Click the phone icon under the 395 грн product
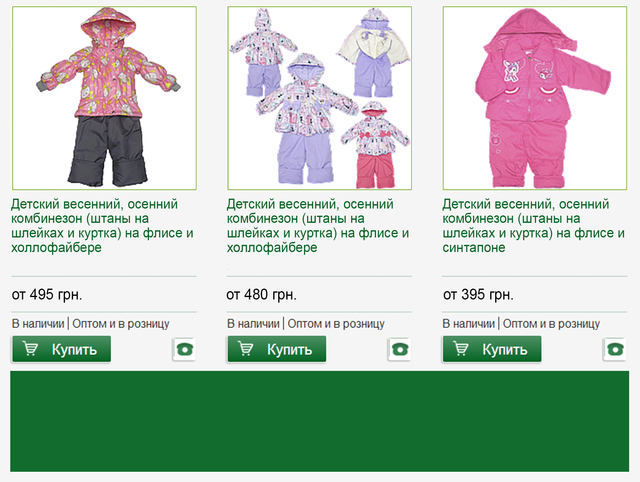The image size is (640, 482). [615, 349]
